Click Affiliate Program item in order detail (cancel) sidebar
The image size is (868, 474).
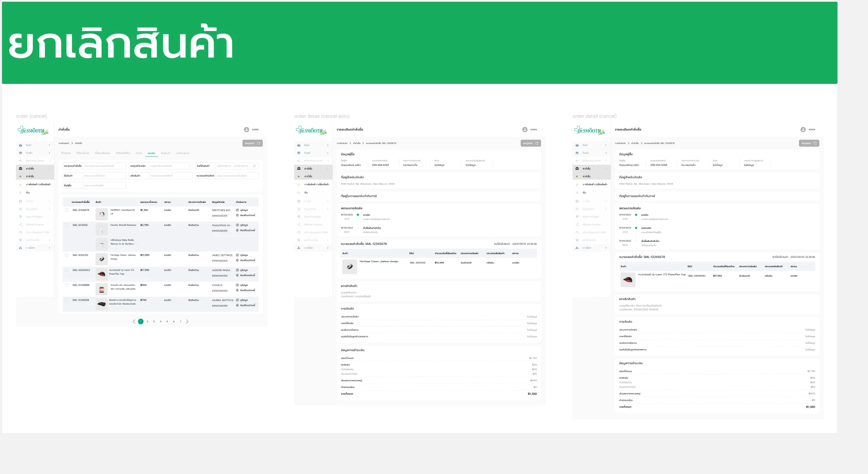pyautogui.click(x=592, y=225)
